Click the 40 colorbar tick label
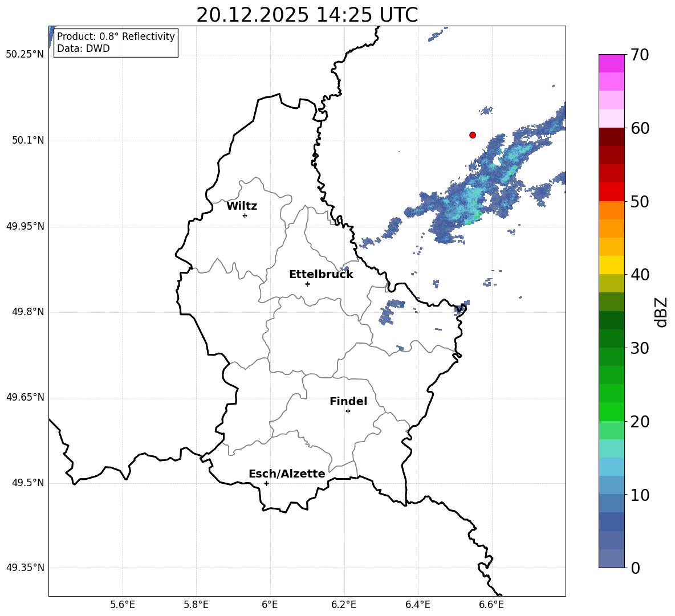The image size is (675, 616). pyautogui.click(x=640, y=275)
